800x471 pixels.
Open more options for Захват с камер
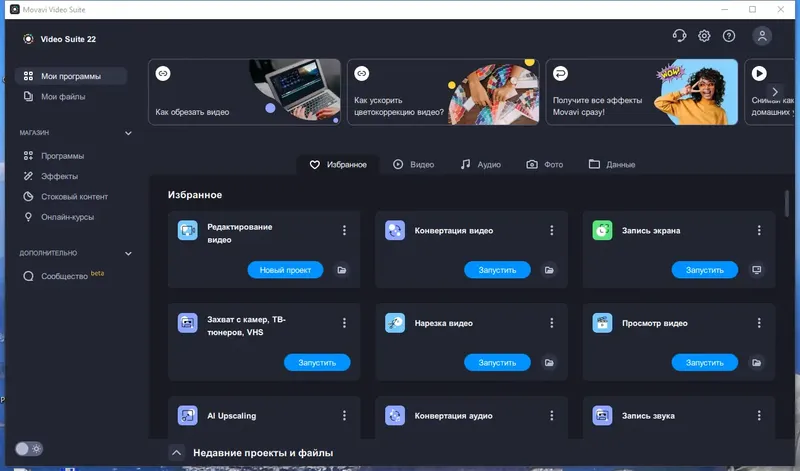coord(344,323)
